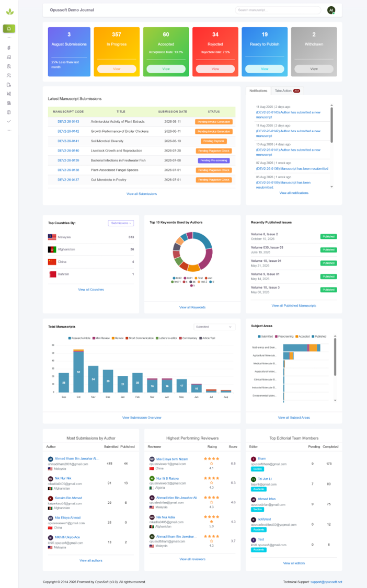This screenshot has height=588, width=367.
Task: Open the home dashboard sidebar icon
Action: (x=9, y=29)
